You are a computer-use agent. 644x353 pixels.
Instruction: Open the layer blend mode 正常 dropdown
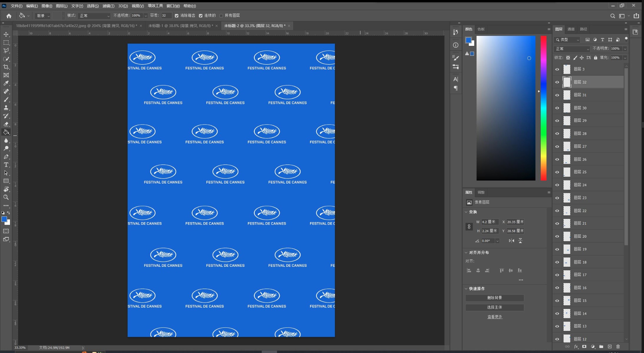(x=572, y=49)
